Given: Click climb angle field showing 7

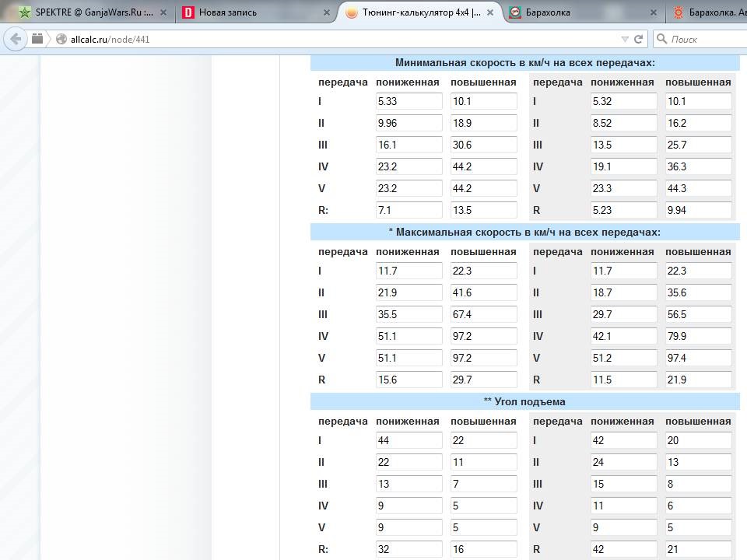Looking at the screenshot, I should click(x=483, y=484).
